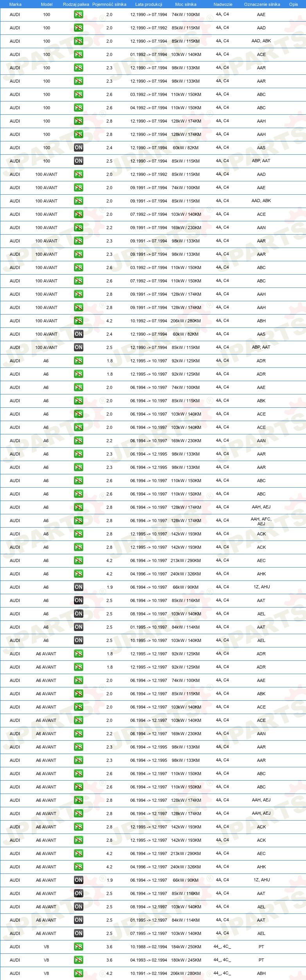This screenshot has height=980, width=306.
Task: Click diesel ON icon in AUDI 100 2.5 row
Action: click(x=78, y=161)
